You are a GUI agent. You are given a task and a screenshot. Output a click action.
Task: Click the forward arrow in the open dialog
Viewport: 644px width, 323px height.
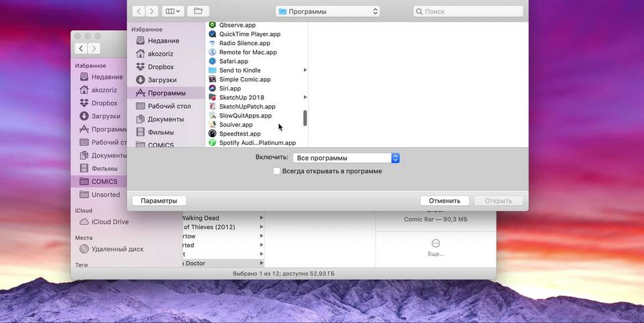point(152,11)
